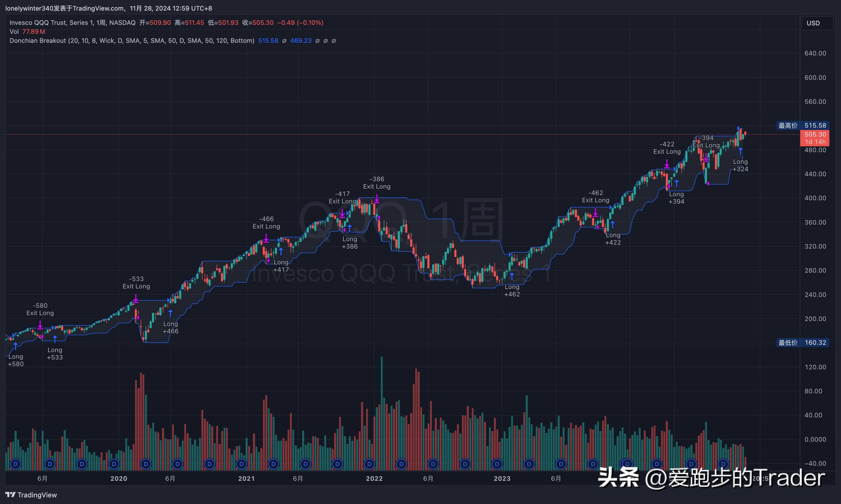Viewport: 841px width, 504px height.
Task: Click the blue entry arrow above Long +417
Action: pos(281,251)
